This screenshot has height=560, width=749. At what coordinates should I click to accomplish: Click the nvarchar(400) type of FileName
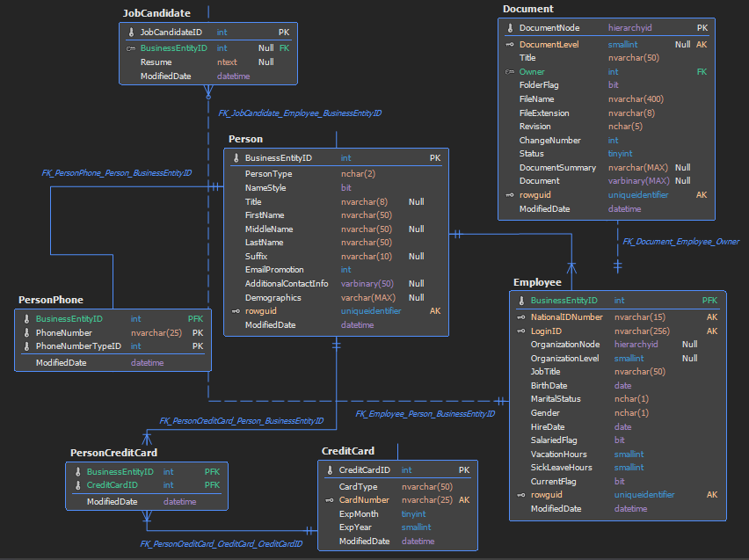pos(636,99)
